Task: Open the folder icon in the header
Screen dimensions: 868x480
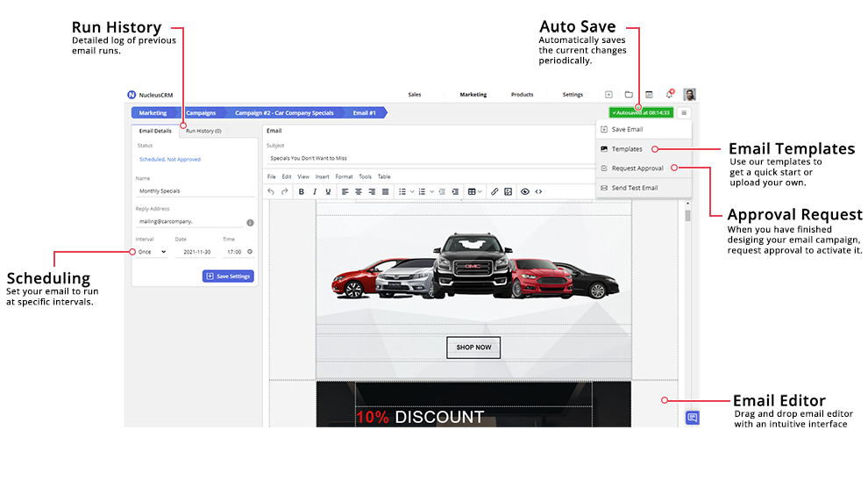Action: pos(629,95)
